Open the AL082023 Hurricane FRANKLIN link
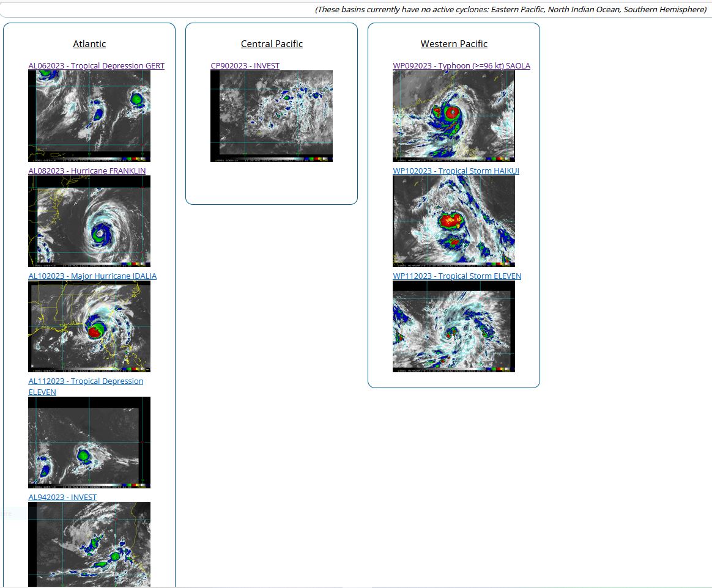712x588 pixels. pyautogui.click(x=87, y=171)
